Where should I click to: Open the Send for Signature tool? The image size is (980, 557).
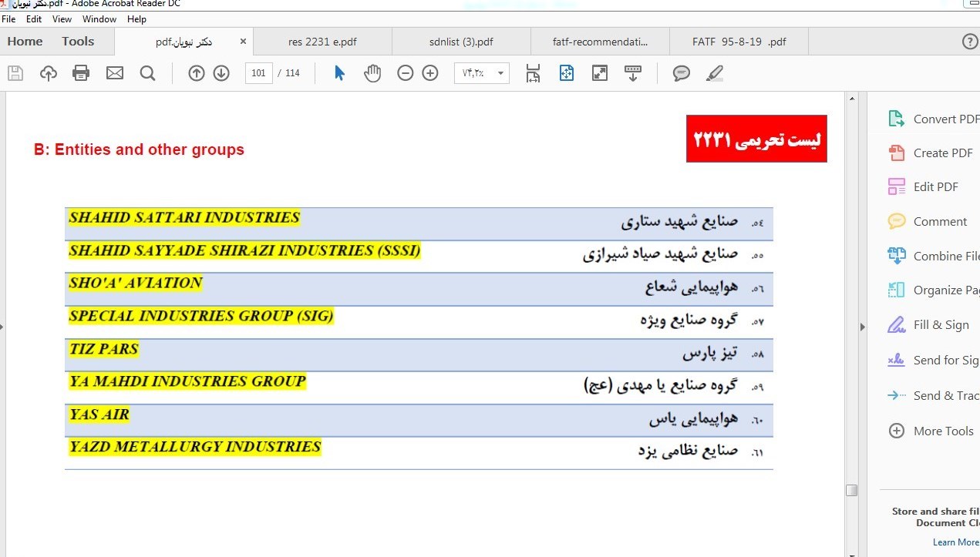933,360
